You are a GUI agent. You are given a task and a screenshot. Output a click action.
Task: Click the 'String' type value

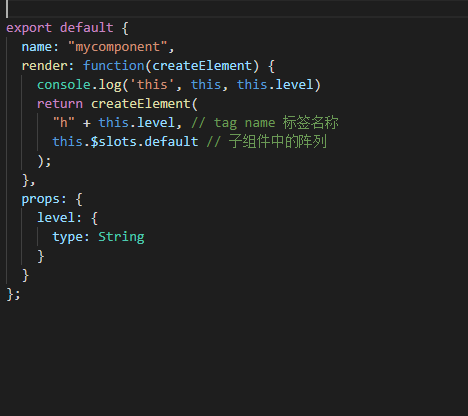pyautogui.click(x=121, y=237)
